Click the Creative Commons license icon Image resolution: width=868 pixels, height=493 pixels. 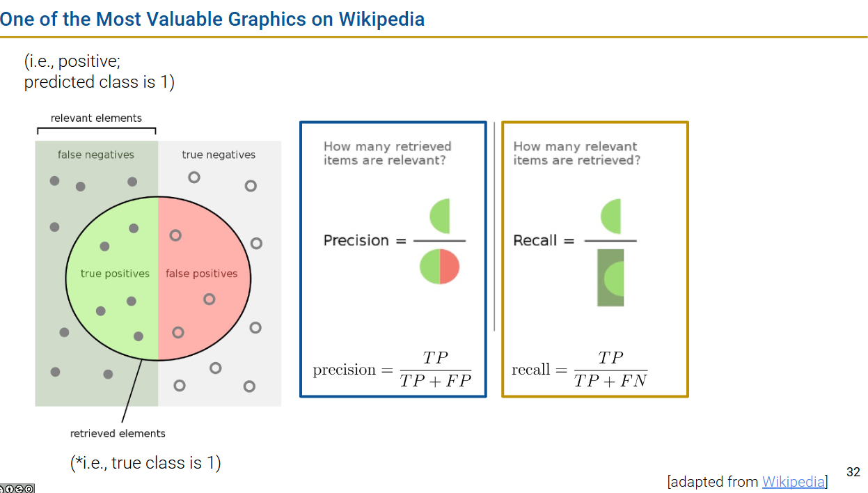[x=17, y=488]
